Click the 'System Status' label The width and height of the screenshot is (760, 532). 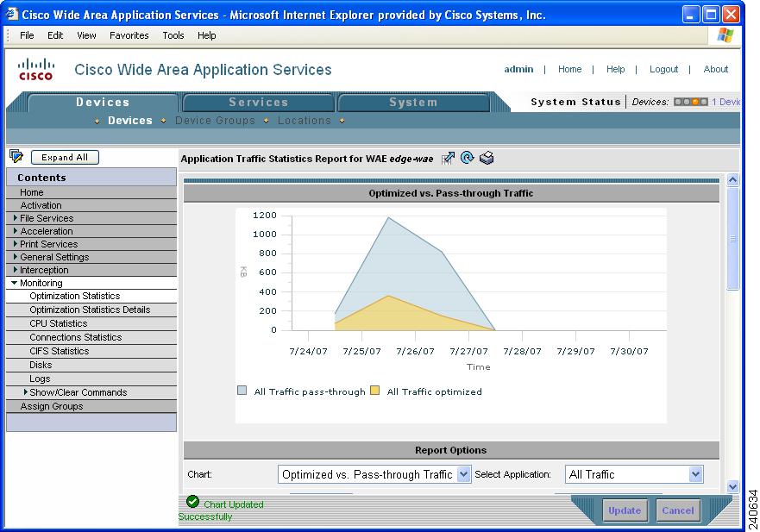(575, 102)
